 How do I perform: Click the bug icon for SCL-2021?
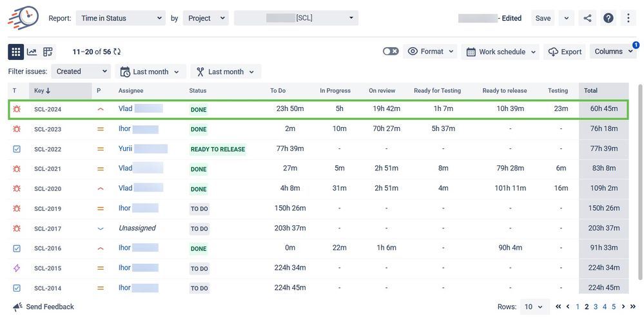tap(16, 168)
